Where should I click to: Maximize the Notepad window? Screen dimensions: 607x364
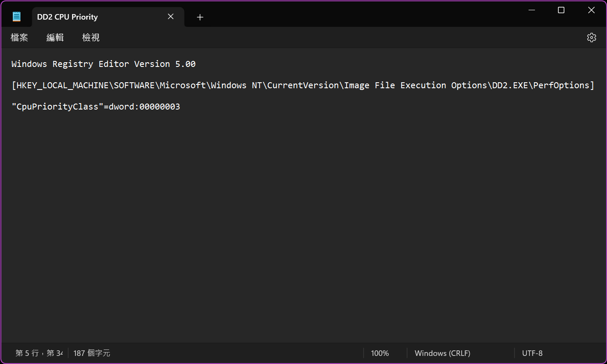point(561,10)
